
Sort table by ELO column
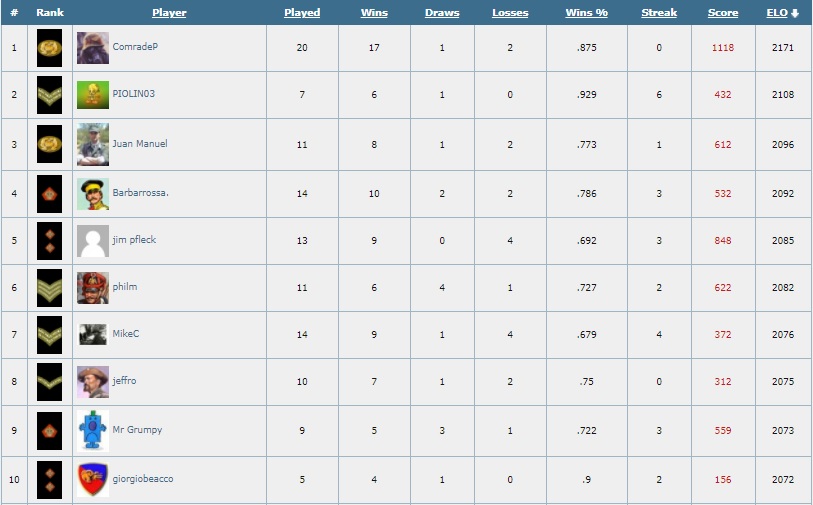782,13
